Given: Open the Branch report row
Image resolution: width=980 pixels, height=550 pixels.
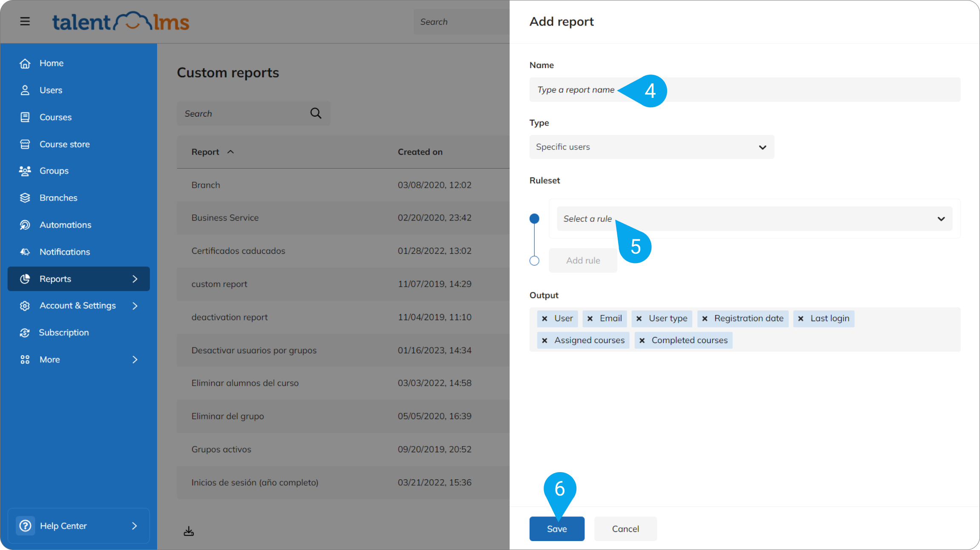Looking at the screenshot, I should (x=343, y=185).
